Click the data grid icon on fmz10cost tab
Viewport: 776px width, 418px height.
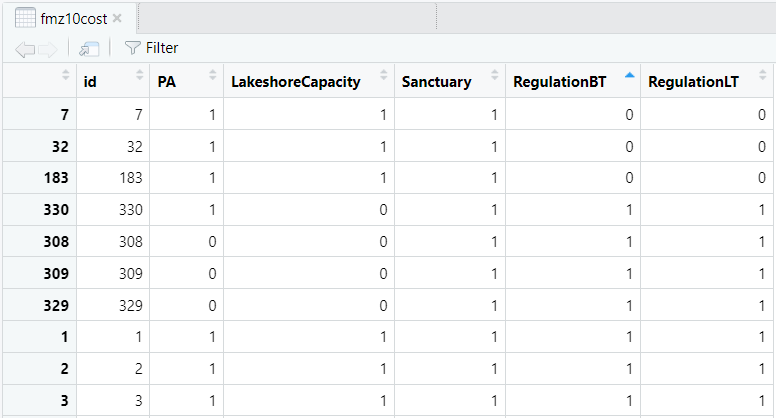point(25,18)
